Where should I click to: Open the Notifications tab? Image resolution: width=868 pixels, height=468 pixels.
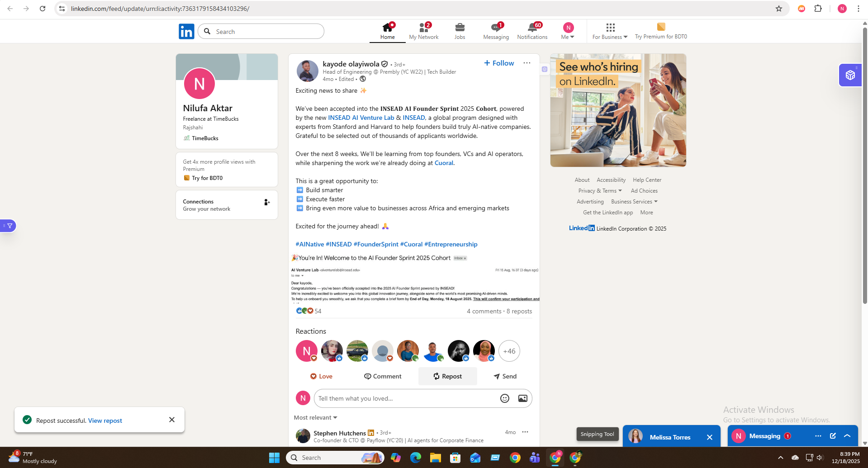coord(532,31)
